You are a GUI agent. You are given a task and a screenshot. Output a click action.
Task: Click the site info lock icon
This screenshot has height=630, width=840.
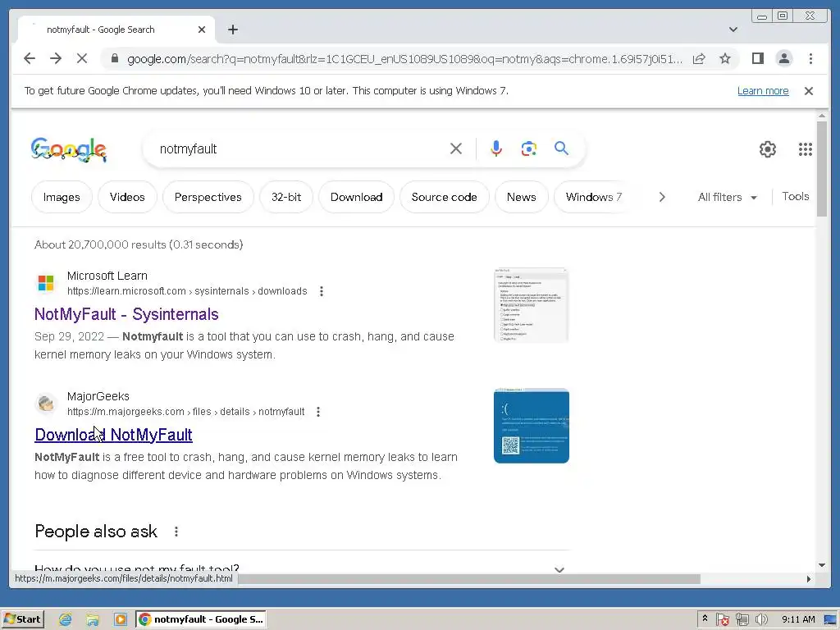114,58
